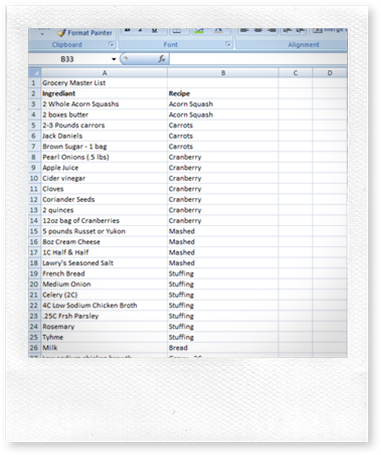Select the 'Apple Juice' cell
Viewport: 381px width, 455px height.
[104, 168]
